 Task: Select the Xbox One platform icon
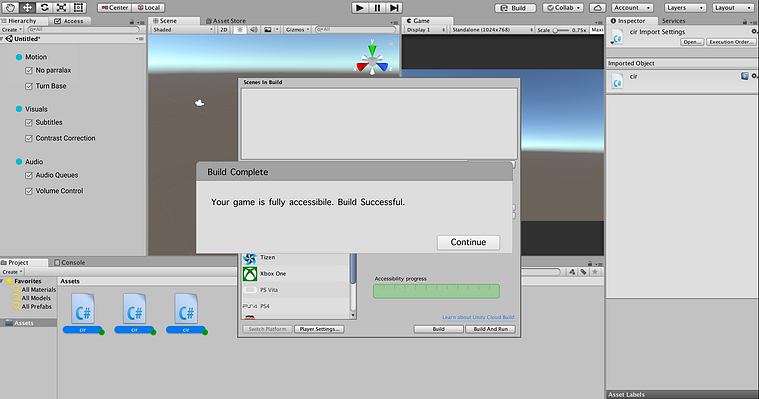coord(250,274)
